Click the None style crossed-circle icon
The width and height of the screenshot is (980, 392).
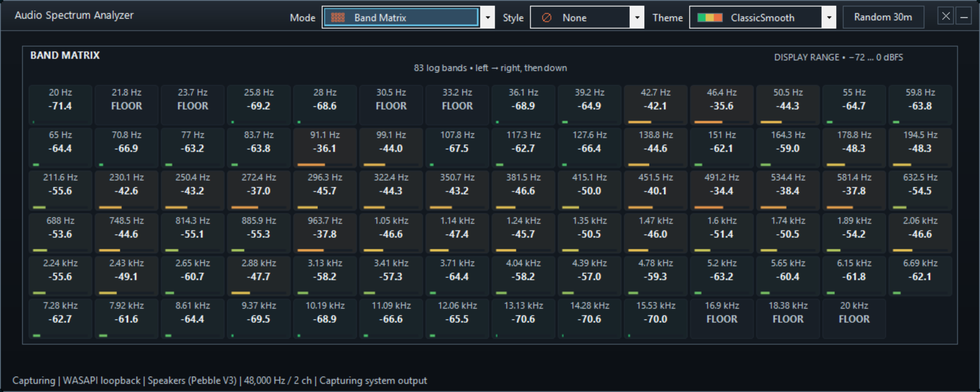coord(547,18)
